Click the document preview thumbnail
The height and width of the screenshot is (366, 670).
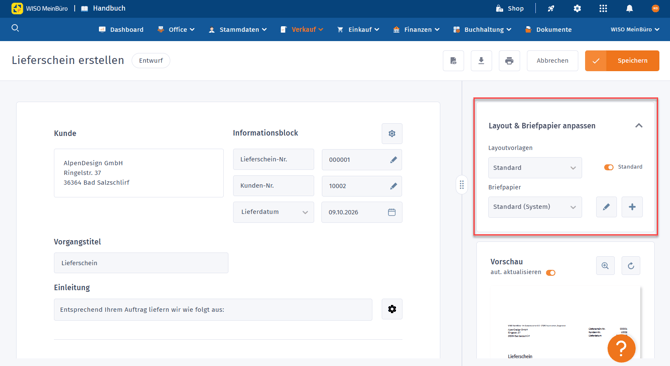pos(566,322)
